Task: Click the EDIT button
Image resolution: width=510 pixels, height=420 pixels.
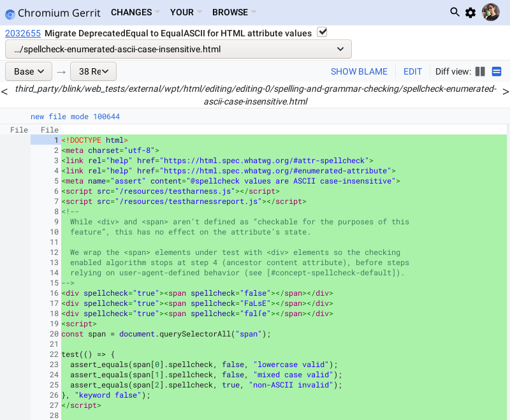Action: click(412, 71)
